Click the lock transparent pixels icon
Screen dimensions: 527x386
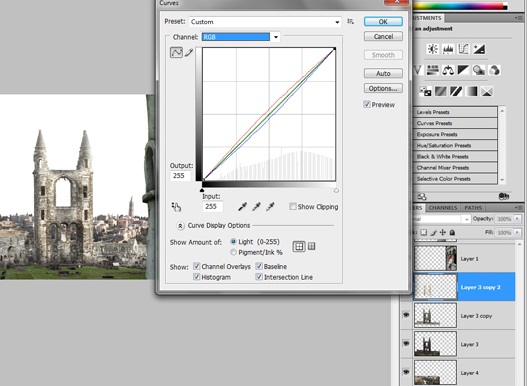(424, 232)
